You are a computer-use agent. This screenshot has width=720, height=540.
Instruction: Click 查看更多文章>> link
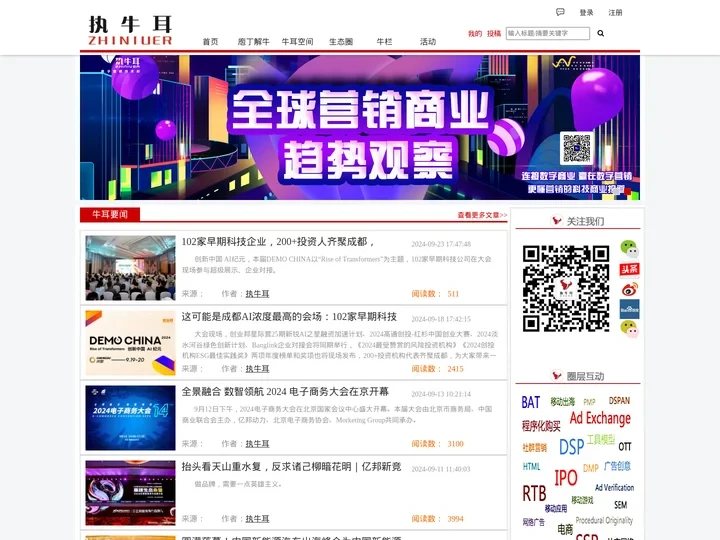(x=482, y=215)
